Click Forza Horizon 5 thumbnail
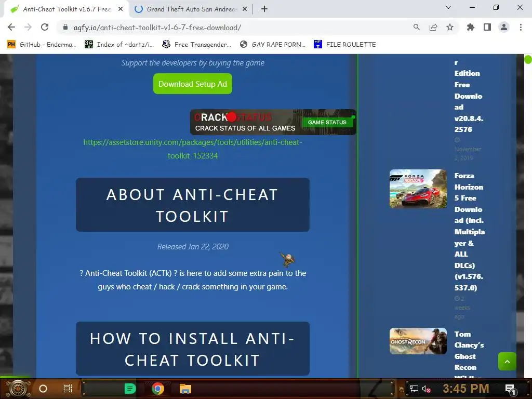 pos(418,189)
